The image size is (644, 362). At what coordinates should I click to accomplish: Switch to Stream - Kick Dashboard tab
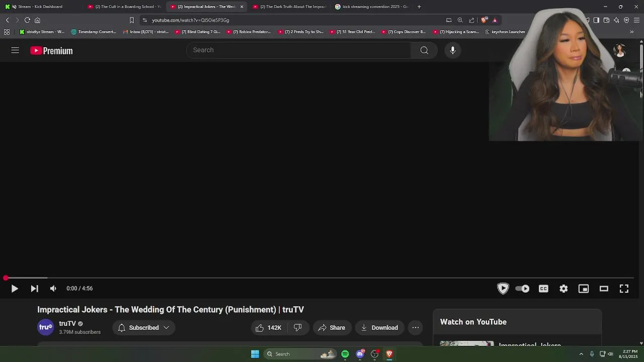click(40, 7)
